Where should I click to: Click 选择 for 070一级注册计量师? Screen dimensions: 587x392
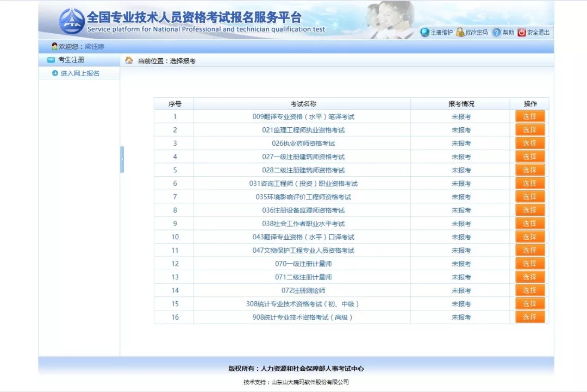[529, 264]
